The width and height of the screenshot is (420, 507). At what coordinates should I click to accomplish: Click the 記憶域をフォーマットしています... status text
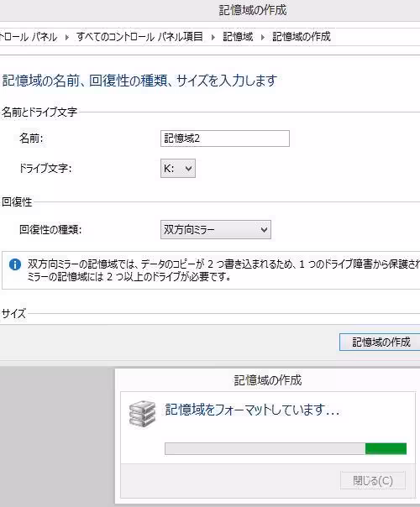(252, 410)
